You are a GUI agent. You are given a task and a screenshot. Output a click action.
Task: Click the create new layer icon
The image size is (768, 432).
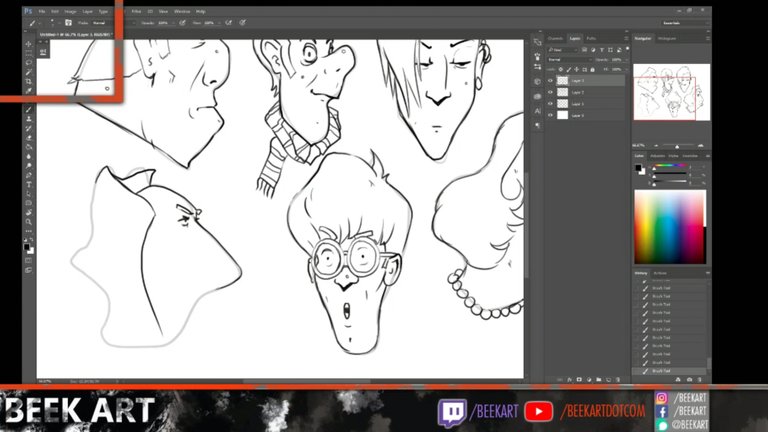click(x=607, y=379)
